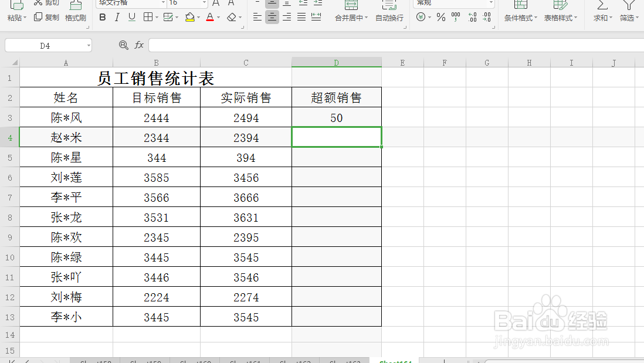This screenshot has width=644, height=363.
Task: Click the cell borders icon
Action: (148, 17)
